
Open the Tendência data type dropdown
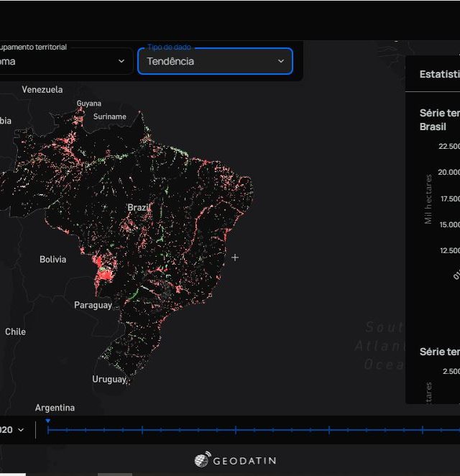(x=215, y=61)
